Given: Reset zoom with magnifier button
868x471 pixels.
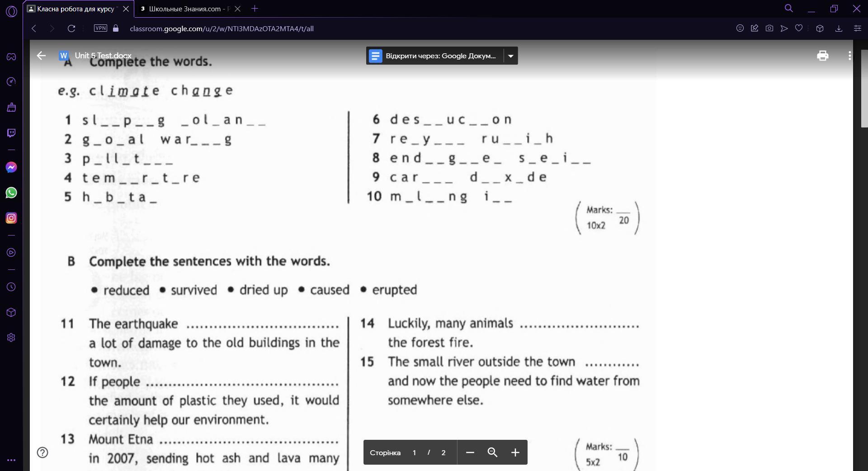Looking at the screenshot, I should coord(492,452).
